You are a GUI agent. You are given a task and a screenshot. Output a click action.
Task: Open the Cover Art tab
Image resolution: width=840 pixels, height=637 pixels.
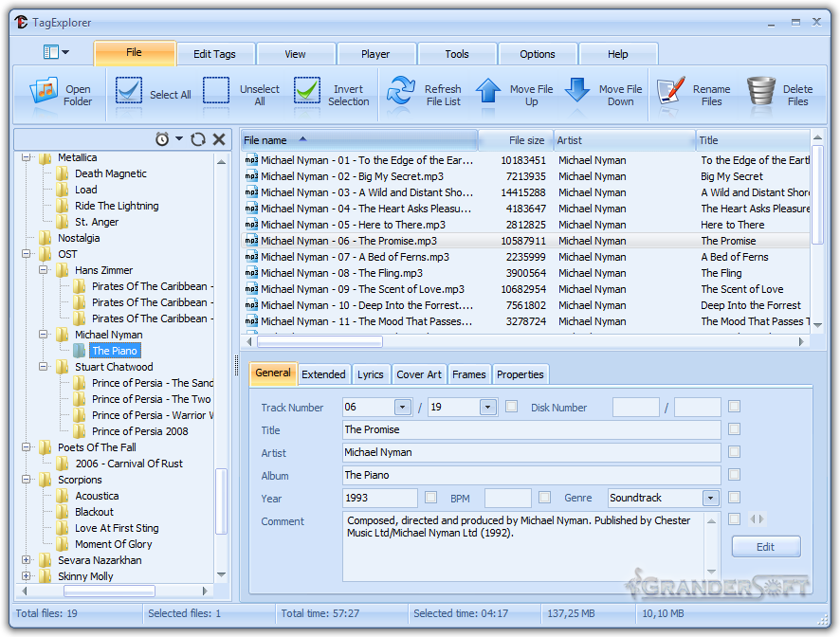coord(418,374)
